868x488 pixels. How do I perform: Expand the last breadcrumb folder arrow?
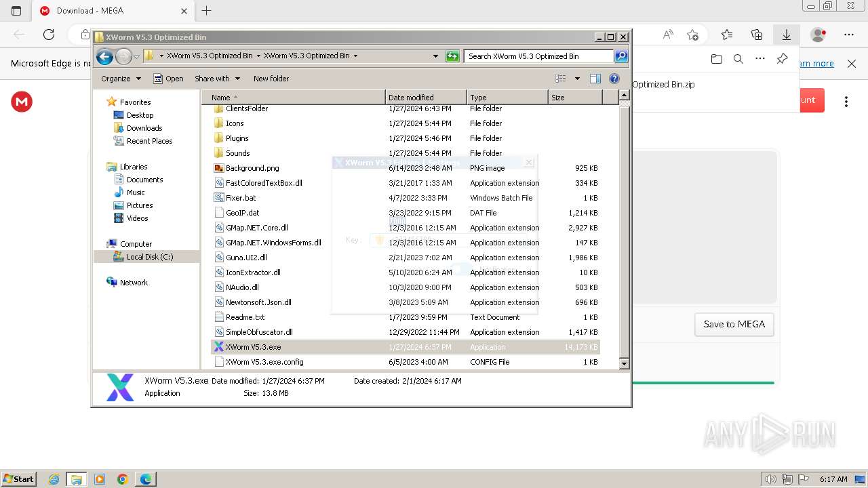[355, 56]
